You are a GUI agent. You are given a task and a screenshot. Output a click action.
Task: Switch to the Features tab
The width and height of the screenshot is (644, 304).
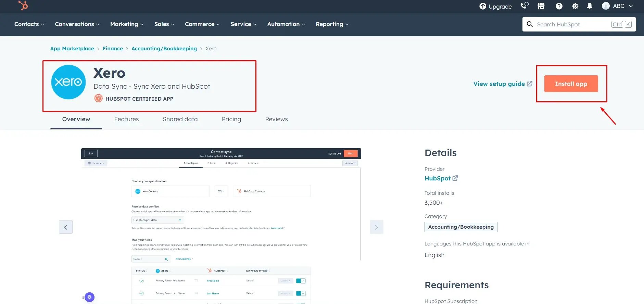click(126, 119)
